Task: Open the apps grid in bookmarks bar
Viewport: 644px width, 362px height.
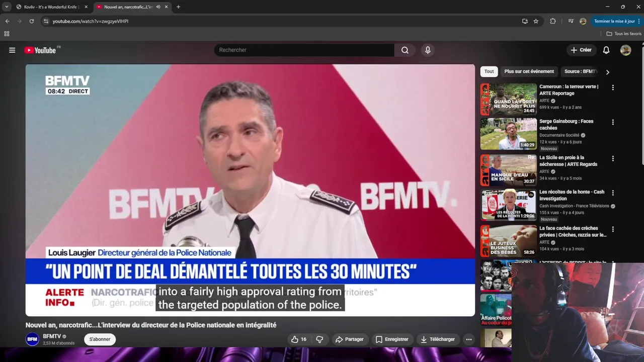Action: point(7,34)
